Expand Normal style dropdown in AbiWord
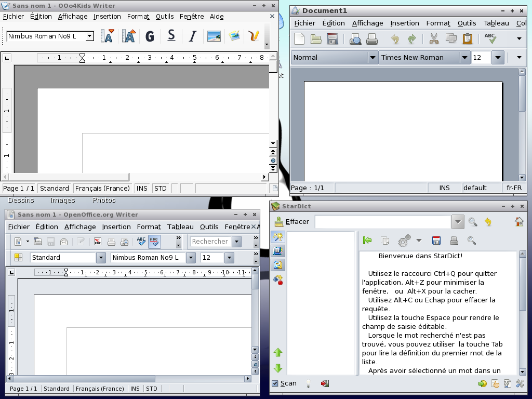 coord(373,57)
